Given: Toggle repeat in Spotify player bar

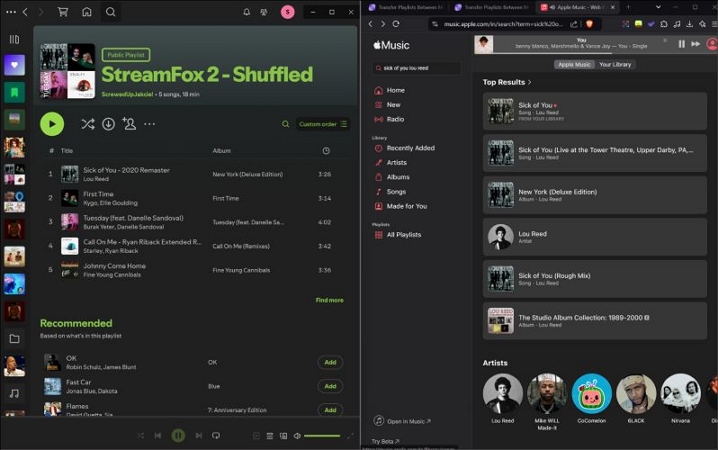Looking at the screenshot, I should [216, 435].
